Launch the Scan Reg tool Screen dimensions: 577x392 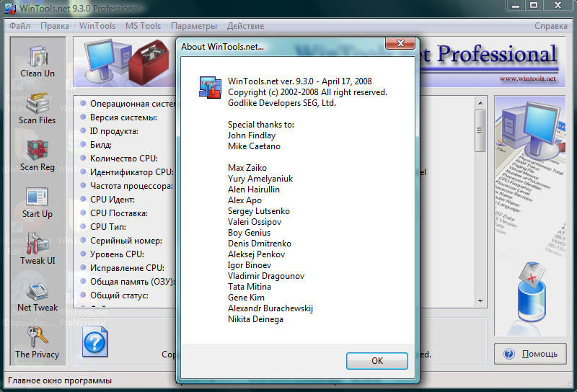pos(38,151)
